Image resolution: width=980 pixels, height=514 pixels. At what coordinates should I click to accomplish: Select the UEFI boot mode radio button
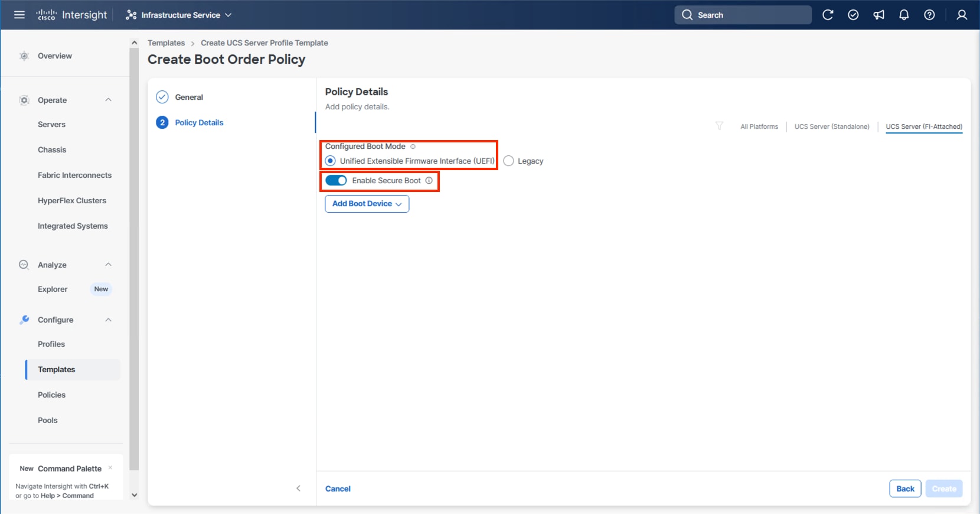[x=331, y=161]
